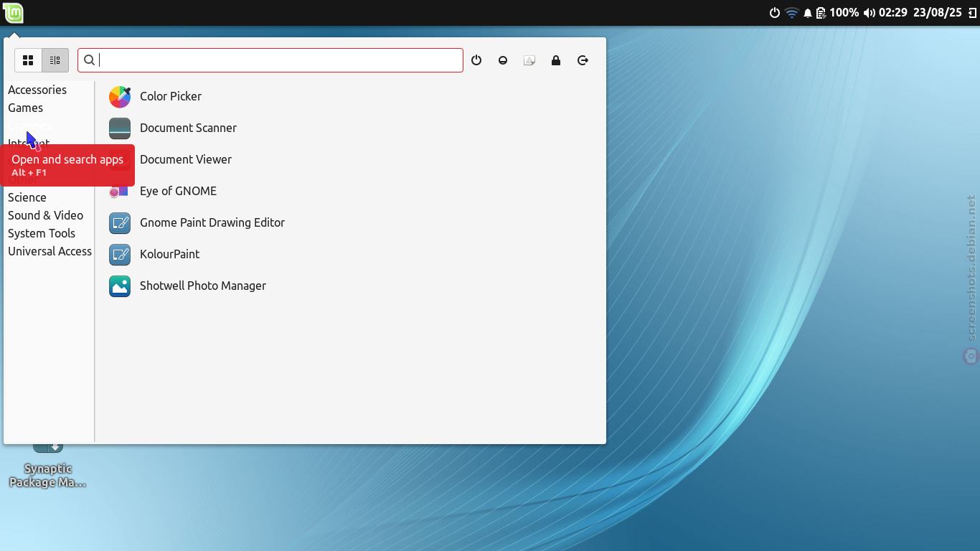Click the shutdown power icon in the menu
This screenshot has height=551, width=980.
pos(476,60)
